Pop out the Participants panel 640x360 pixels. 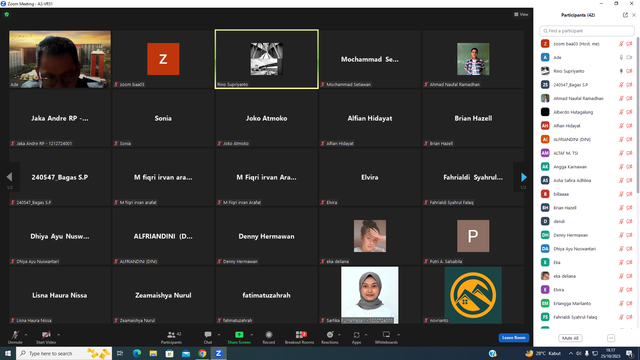pos(625,15)
